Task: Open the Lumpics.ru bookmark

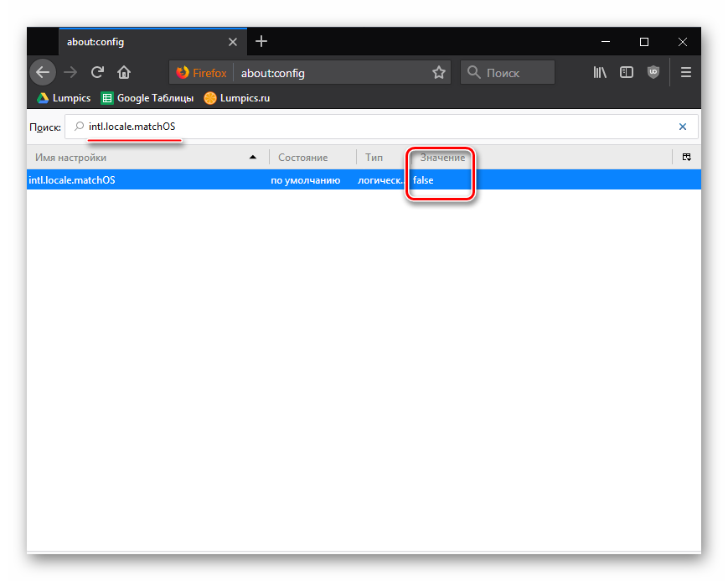Action: (x=237, y=98)
